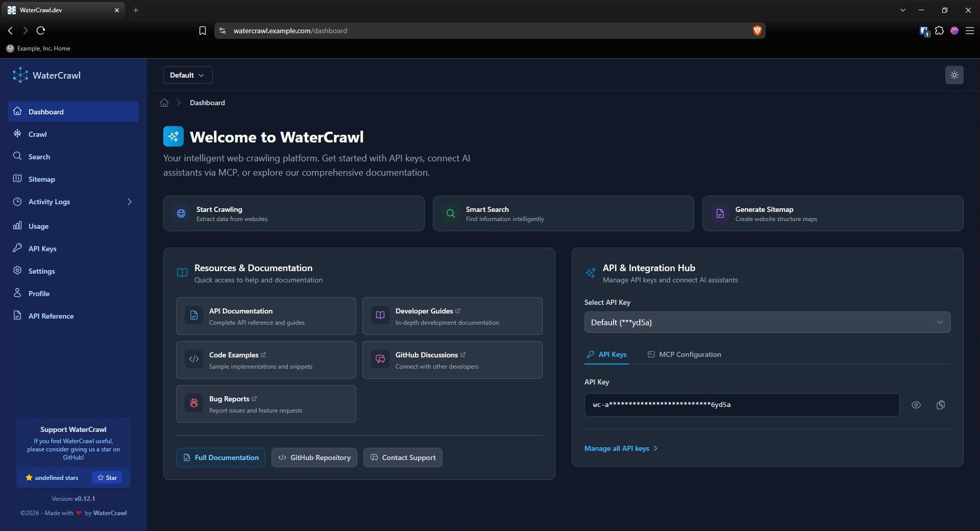Click the Bug Reports bug icon
Screen dimensions: 980x531
coord(194,403)
